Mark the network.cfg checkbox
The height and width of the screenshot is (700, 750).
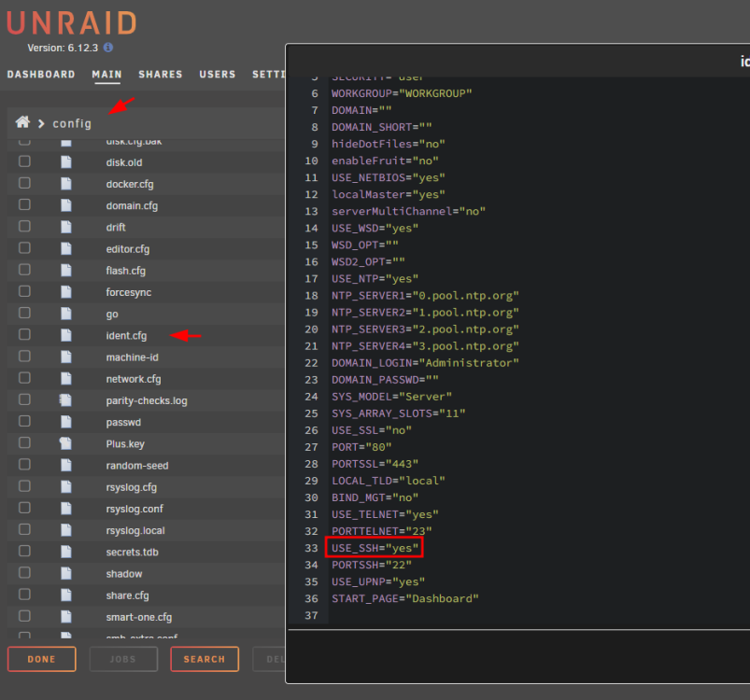(x=24, y=378)
